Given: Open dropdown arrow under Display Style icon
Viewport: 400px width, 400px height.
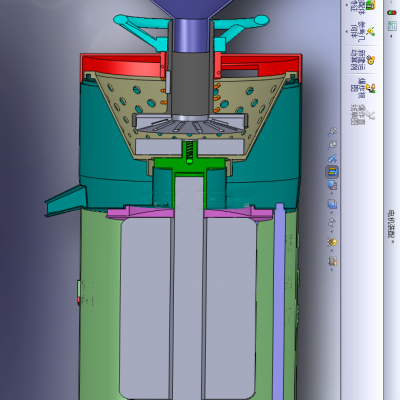Looking at the screenshot, I should coord(332,212).
